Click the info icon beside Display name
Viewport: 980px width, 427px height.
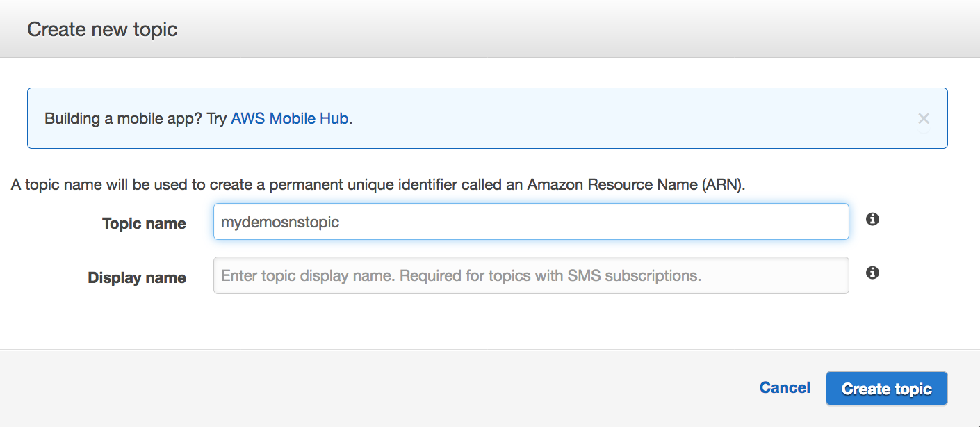tap(872, 273)
